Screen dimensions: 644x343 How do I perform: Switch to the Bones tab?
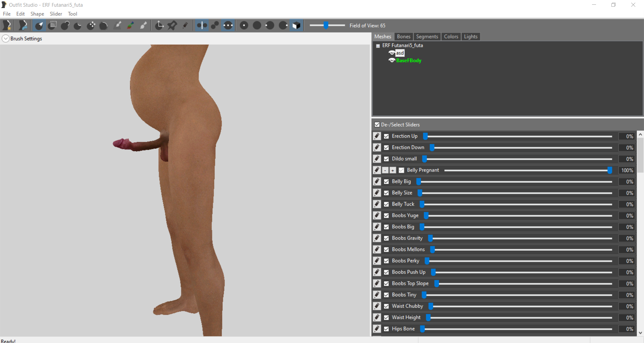[x=404, y=37]
